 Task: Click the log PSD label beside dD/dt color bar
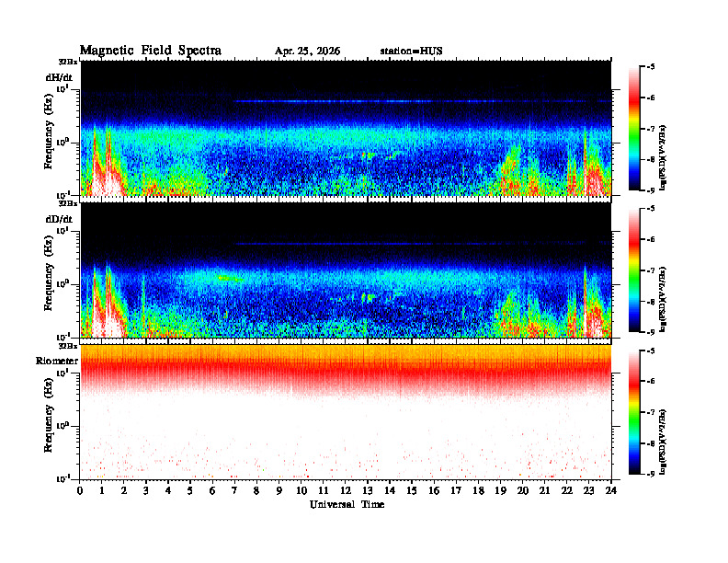click(663, 299)
